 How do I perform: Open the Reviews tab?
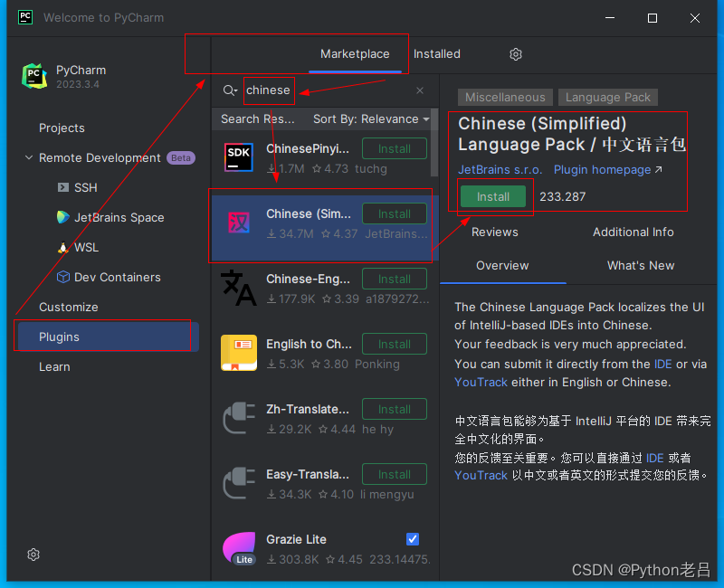[x=494, y=232]
